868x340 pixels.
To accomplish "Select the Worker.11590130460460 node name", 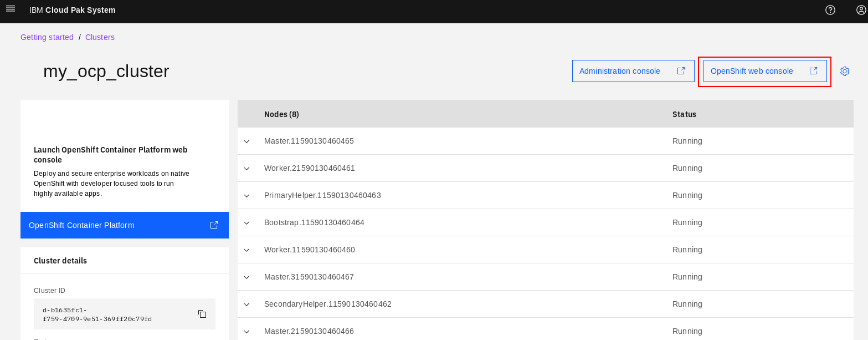I will (310, 250).
